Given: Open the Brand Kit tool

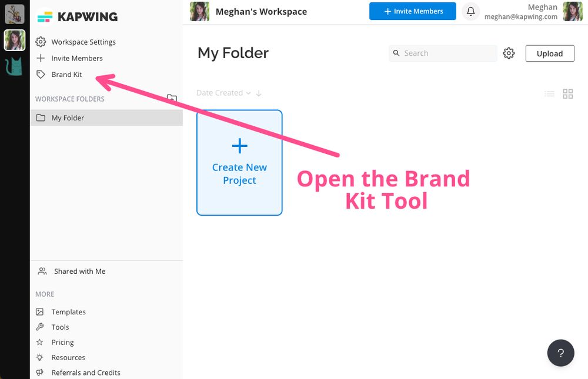Looking at the screenshot, I should [66, 75].
